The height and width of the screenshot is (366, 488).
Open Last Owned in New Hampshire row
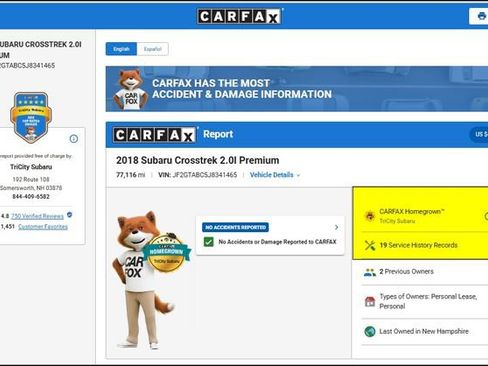(424, 331)
